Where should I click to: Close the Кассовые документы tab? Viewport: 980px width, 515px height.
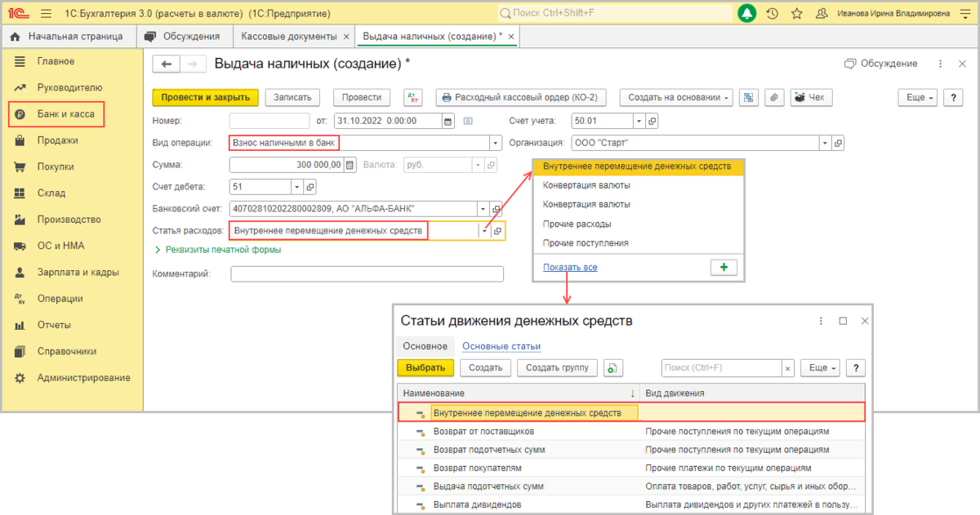(x=346, y=37)
